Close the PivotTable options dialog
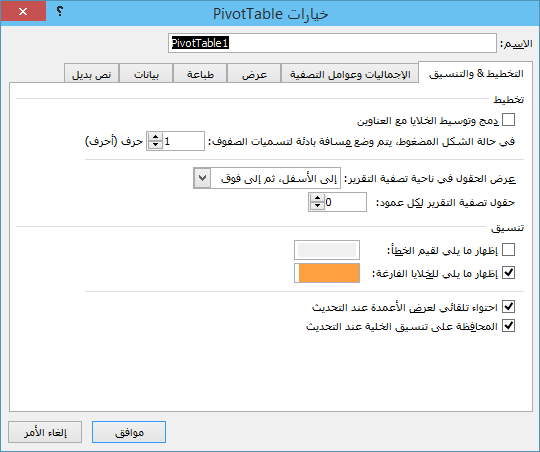 [23, 11]
